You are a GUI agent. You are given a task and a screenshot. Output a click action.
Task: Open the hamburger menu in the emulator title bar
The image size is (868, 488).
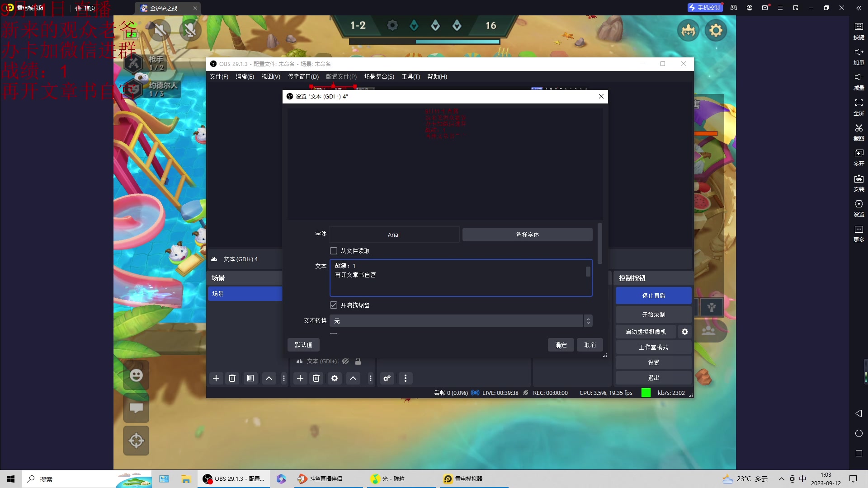click(x=780, y=8)
